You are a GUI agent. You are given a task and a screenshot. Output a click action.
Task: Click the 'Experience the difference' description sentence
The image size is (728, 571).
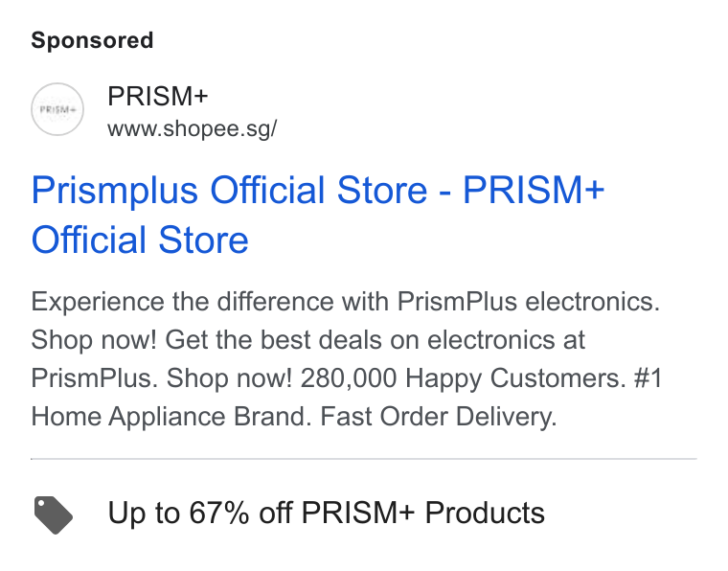(346, 302)
